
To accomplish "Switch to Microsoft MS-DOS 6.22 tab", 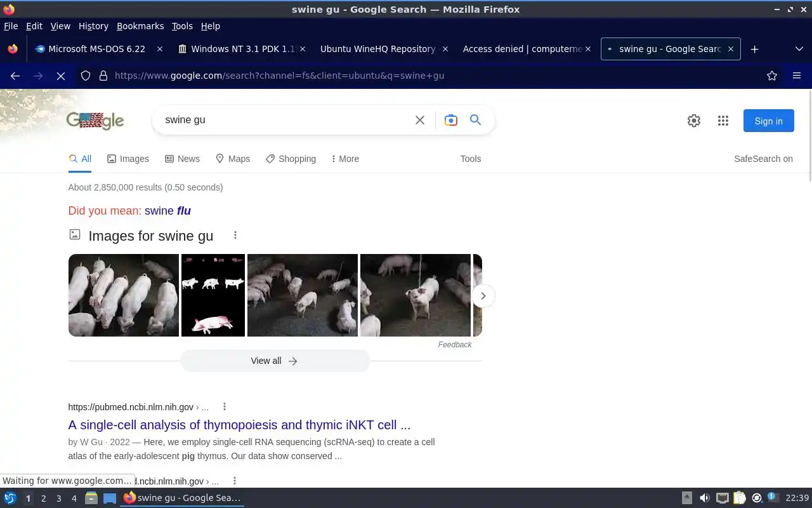I will (99, 49).
